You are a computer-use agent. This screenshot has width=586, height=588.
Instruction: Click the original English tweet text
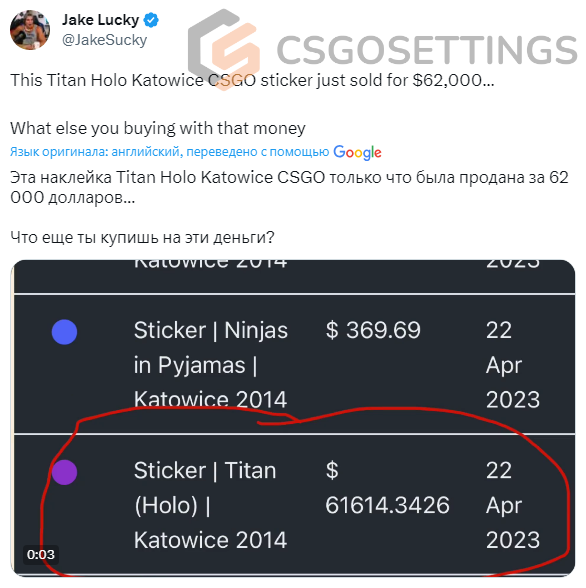point(252,104)
